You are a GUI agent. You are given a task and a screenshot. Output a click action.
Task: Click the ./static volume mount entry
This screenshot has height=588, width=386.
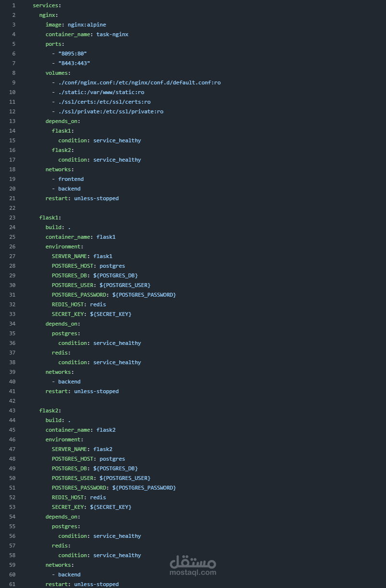tap(101, 92)
